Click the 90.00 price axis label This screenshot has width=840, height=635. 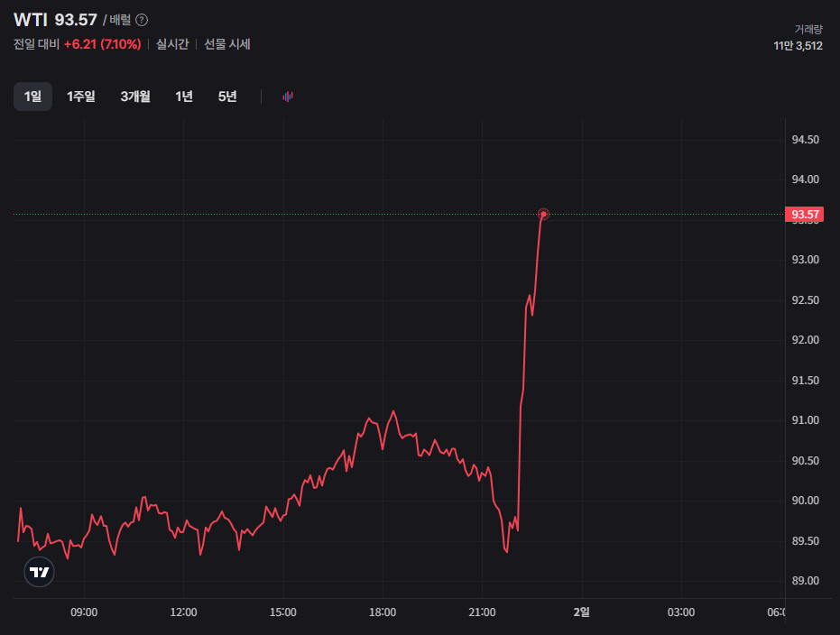point(805,501)
